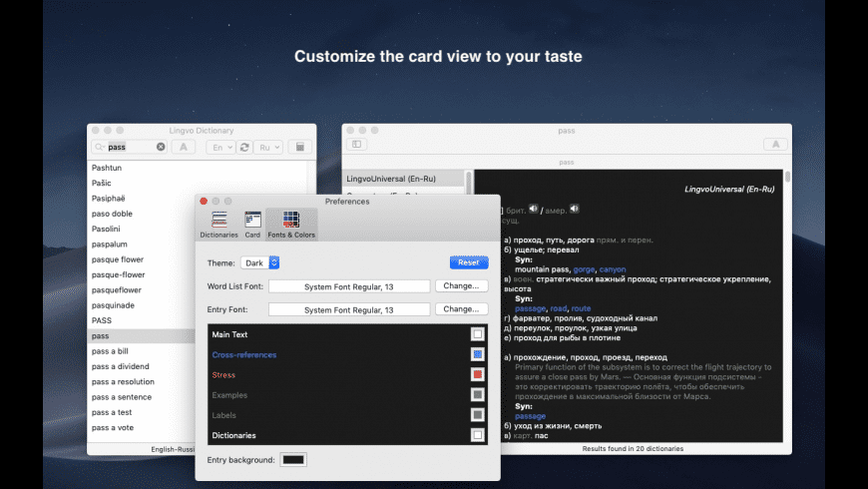The height and width of the screenshot is (489, 868).
Task: Select highlighted pass entry in word list
Action: point(142,335)
